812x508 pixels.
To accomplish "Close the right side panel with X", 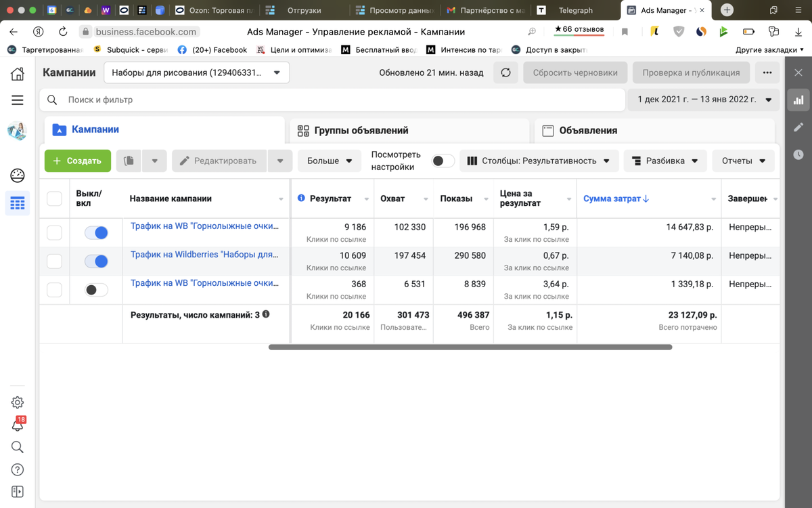I will tap(798, 72).
